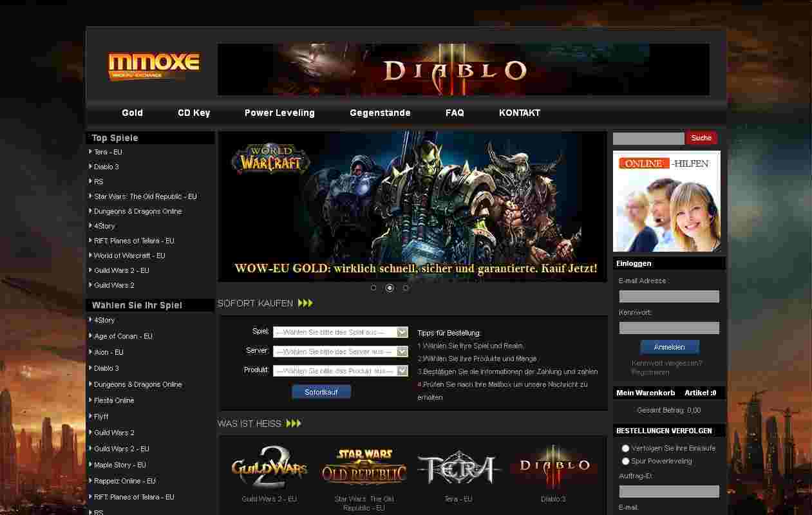Open the Diablo 3 logo under Was ist heiss
Viewport: 812px width, 515px height.
click(x=554, y=467)
